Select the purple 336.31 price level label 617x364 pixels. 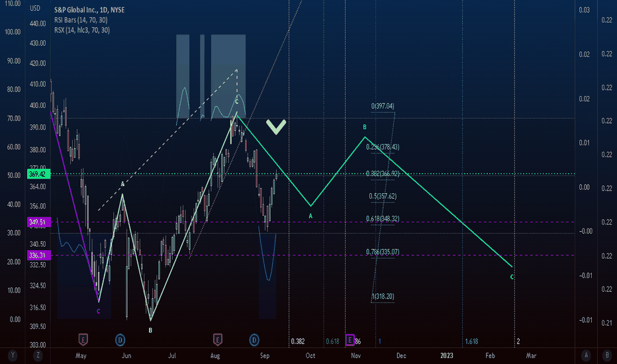(38, 255)
